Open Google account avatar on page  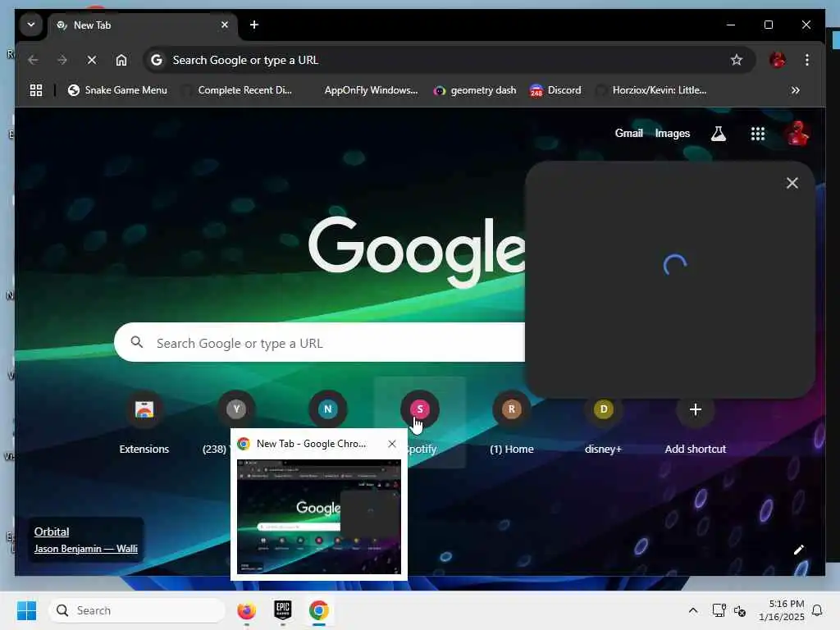[797, 134]
